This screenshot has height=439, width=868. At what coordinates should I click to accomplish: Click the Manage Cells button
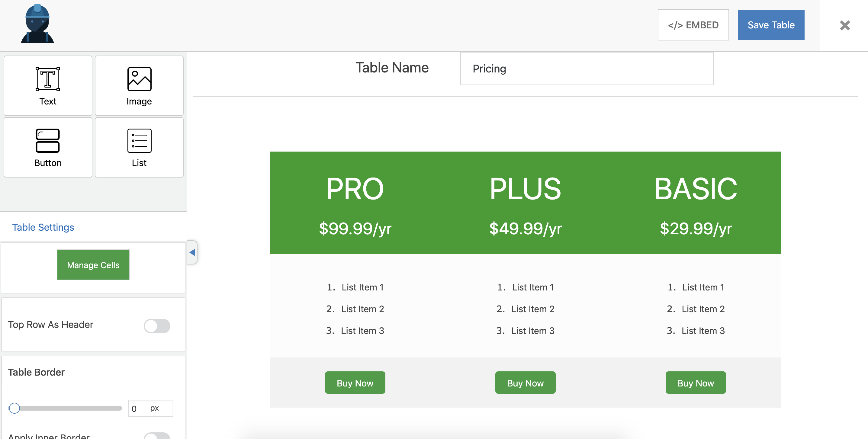point(93,265)
